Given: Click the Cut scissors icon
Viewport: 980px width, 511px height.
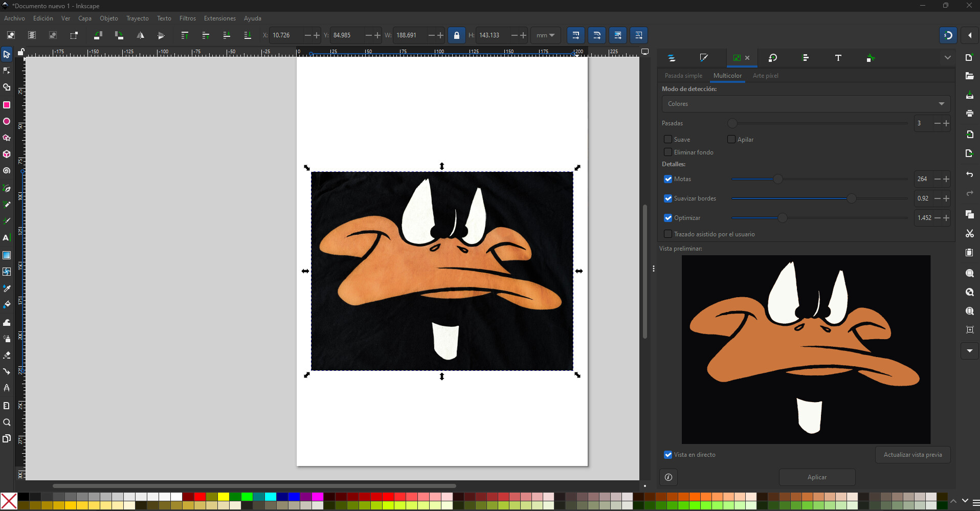Looking at the screenshot, I should click(969, 233).
